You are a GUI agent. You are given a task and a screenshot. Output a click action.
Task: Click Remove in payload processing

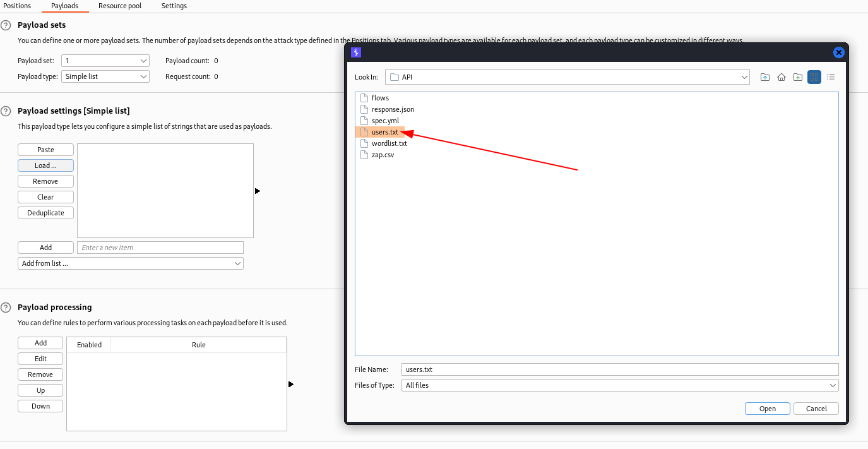[40, 374]
